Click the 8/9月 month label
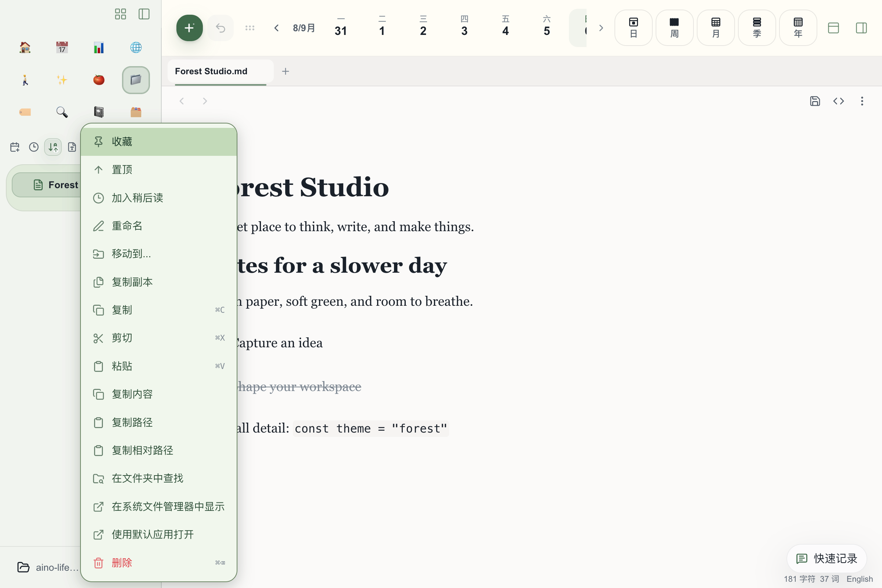Viewport: 882px width, 588px height. [304, 28]
